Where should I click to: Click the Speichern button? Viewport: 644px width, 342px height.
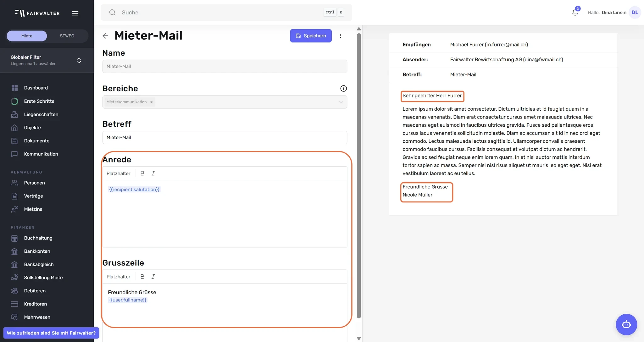point(311,36)
